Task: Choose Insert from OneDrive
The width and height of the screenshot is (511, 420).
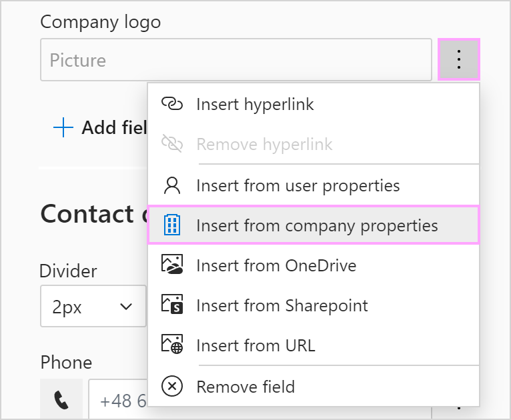Action: point(314,265)
